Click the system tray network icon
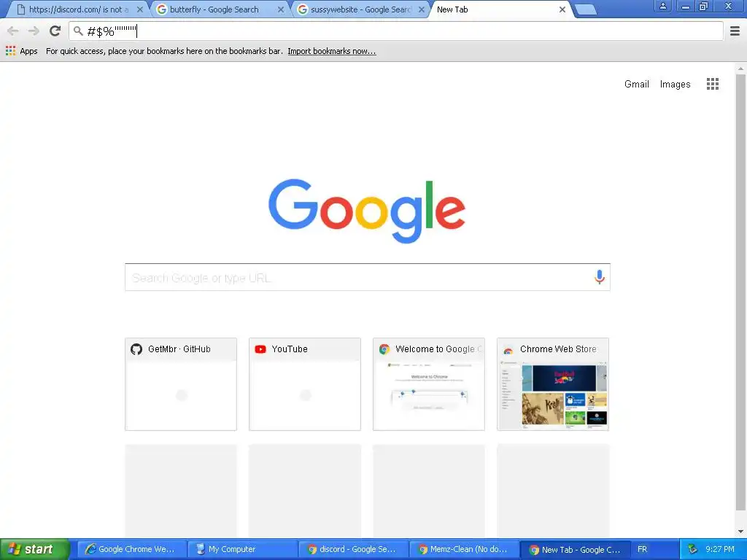 (692, 549)
